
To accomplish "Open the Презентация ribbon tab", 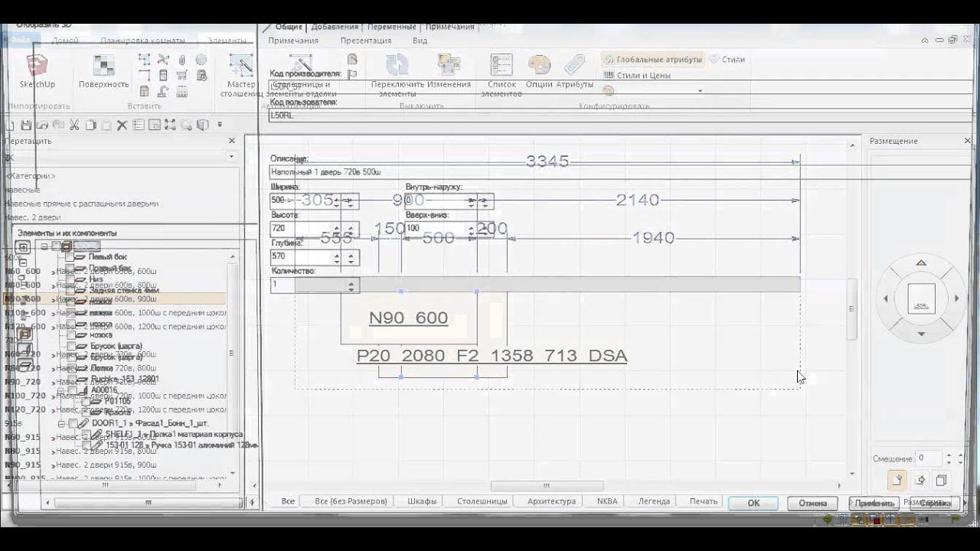I will pyautogui.click(x=366, y=41).
